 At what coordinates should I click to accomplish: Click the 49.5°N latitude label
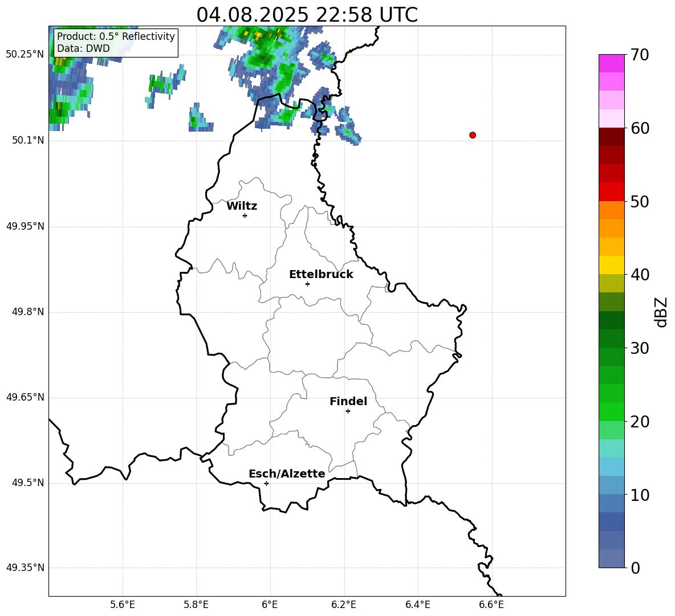point(28,483)
